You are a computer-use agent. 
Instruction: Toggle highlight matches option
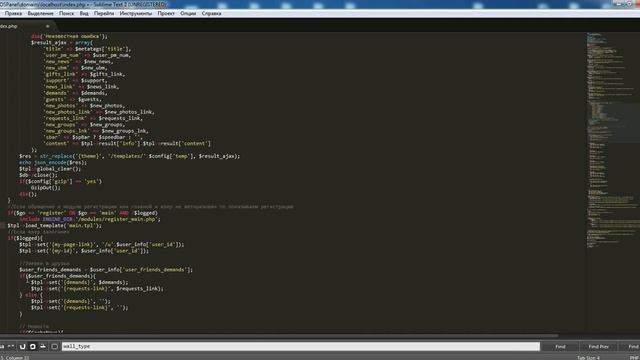click(54, 347)
